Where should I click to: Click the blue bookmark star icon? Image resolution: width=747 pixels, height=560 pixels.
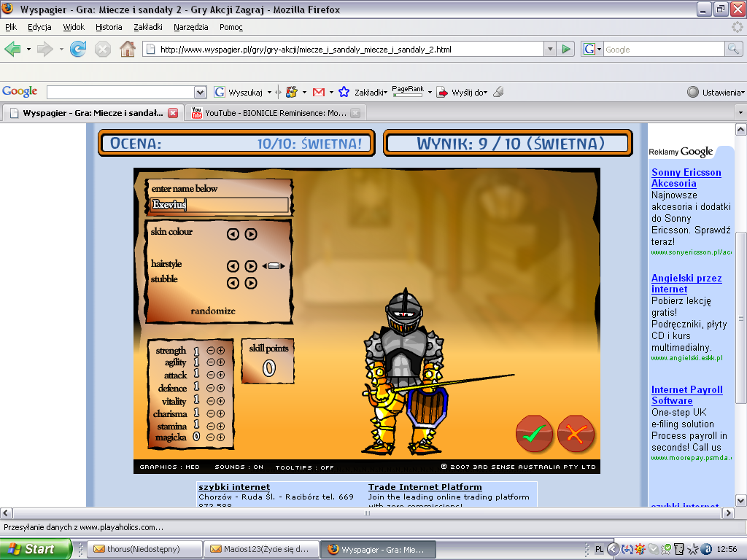click(x=344, y=92)
